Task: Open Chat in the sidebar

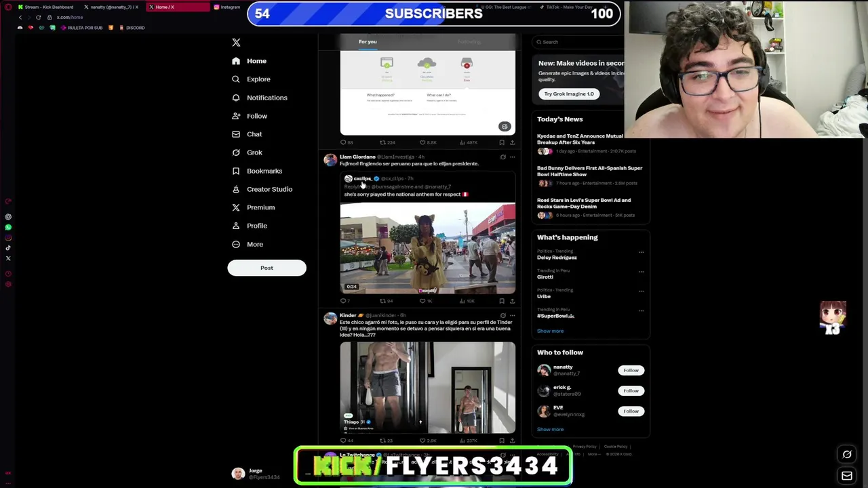Action: coord(247,134)
